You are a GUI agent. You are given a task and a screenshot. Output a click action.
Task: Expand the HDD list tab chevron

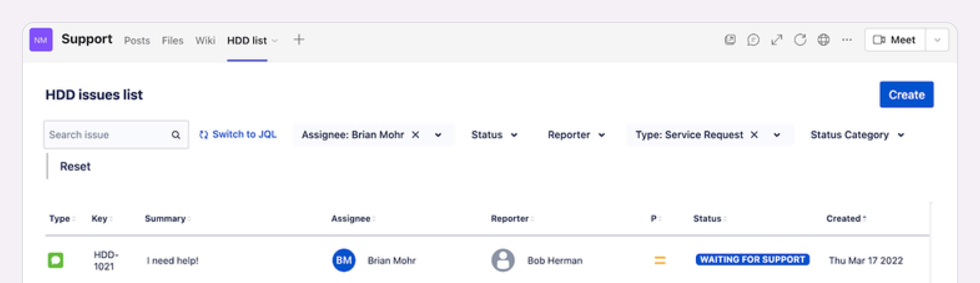(x=275, y=41)
